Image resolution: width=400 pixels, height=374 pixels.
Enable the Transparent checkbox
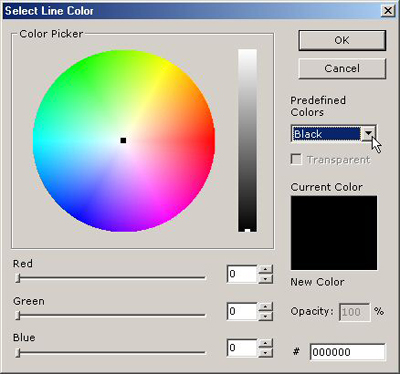click(296, 159)
